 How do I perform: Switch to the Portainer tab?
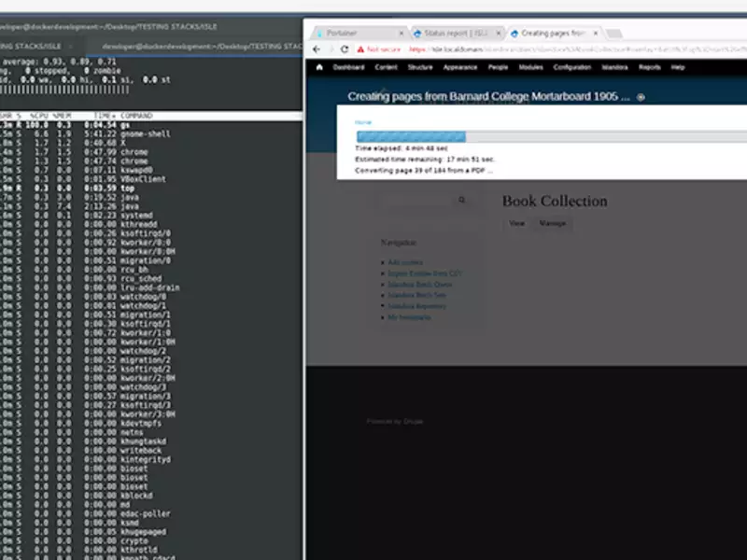click(359, 33)
